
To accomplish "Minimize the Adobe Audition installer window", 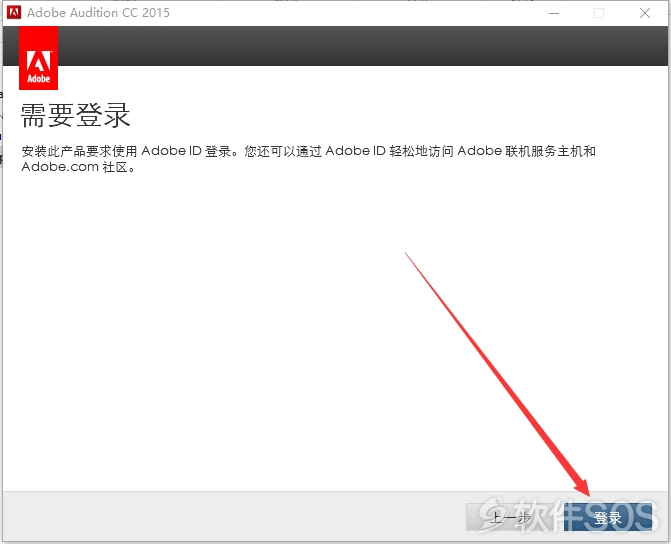I will (554, 13).
